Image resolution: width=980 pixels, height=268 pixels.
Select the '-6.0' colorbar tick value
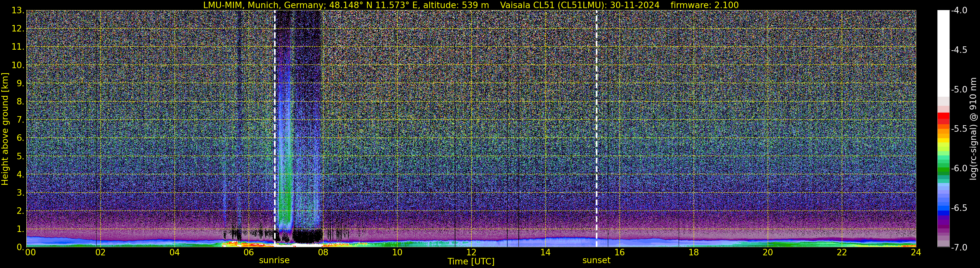tap(959, 168)
